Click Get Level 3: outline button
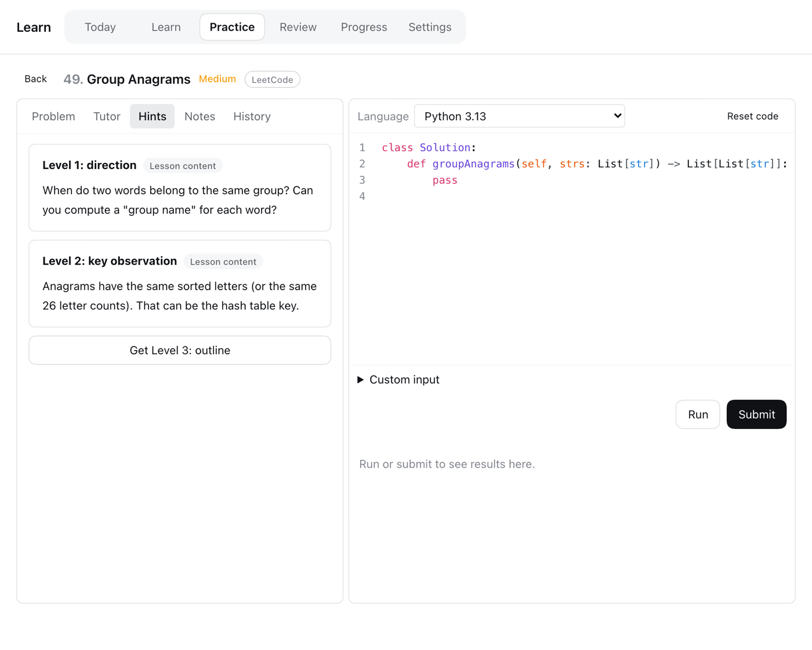The width and height of the screenshot is (812, 650). (180, 351)
